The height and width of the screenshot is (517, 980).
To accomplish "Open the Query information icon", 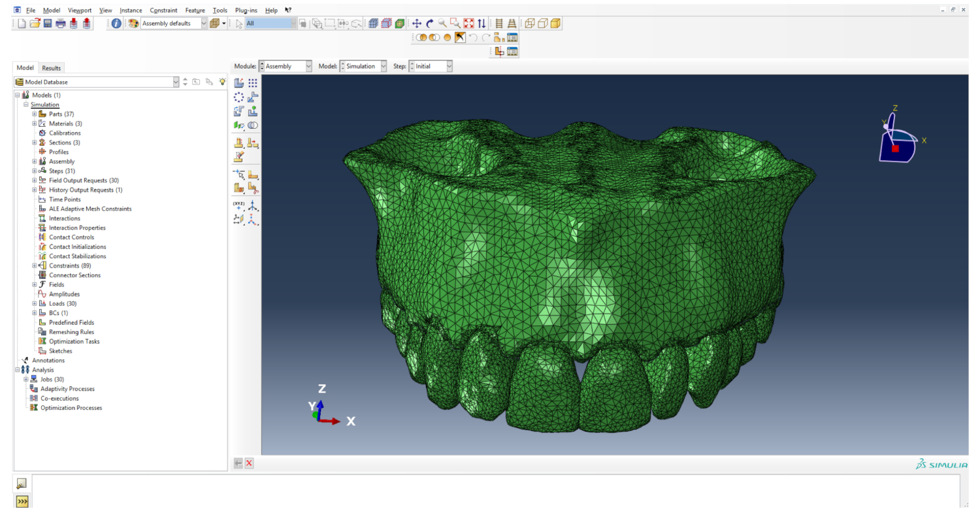I will click(116, 24).
